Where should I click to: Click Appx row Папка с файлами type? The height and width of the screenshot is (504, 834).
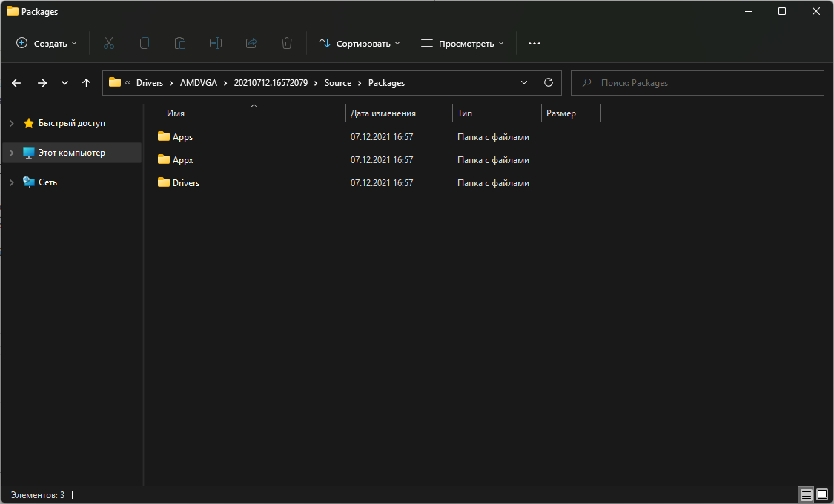(x=493, y=160)
